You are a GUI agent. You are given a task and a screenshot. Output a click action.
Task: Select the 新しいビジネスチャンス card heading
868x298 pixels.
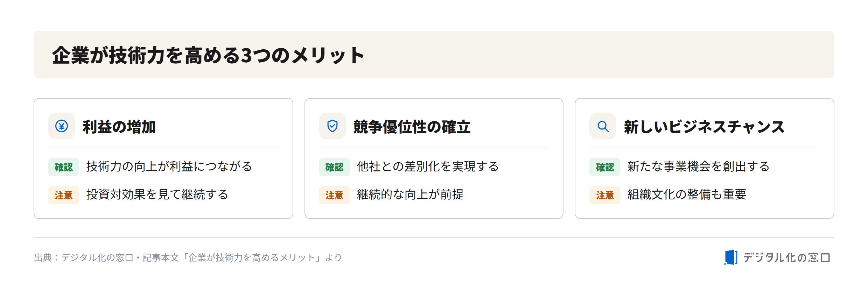point(704,127)
